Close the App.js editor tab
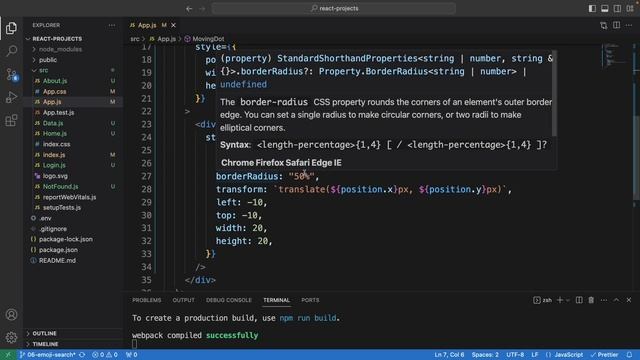 173,25
